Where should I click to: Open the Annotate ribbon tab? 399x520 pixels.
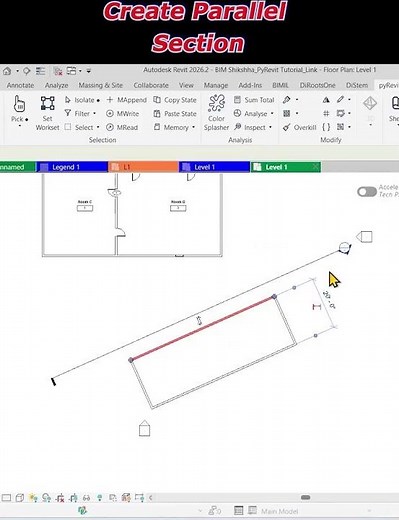coord(20,85)
